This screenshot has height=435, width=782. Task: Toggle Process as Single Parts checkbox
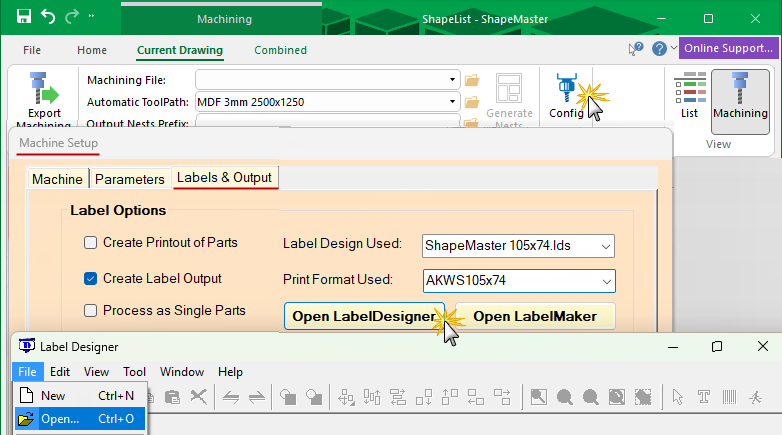tap(91, 311)
